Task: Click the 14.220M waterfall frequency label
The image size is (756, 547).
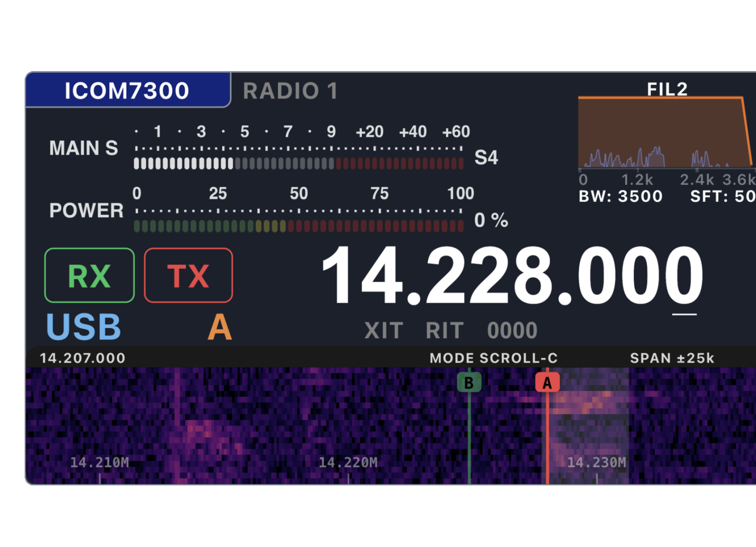Action: click(348, 462)
